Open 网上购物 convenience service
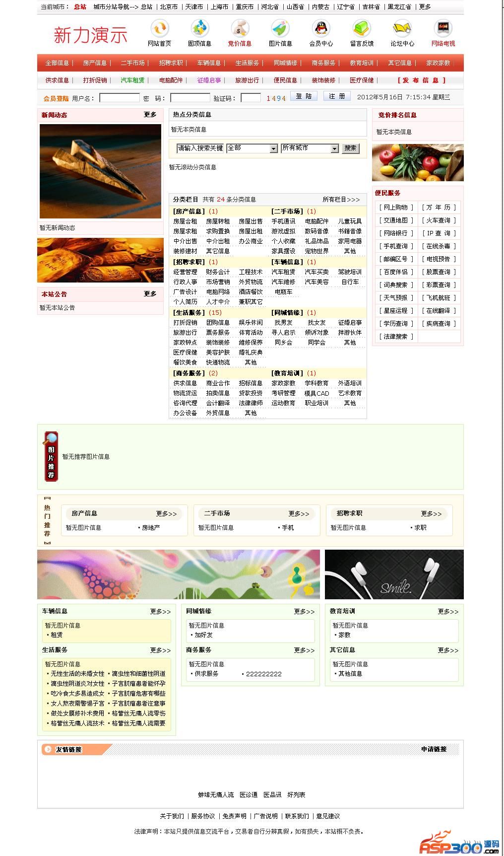 [396, 208]
